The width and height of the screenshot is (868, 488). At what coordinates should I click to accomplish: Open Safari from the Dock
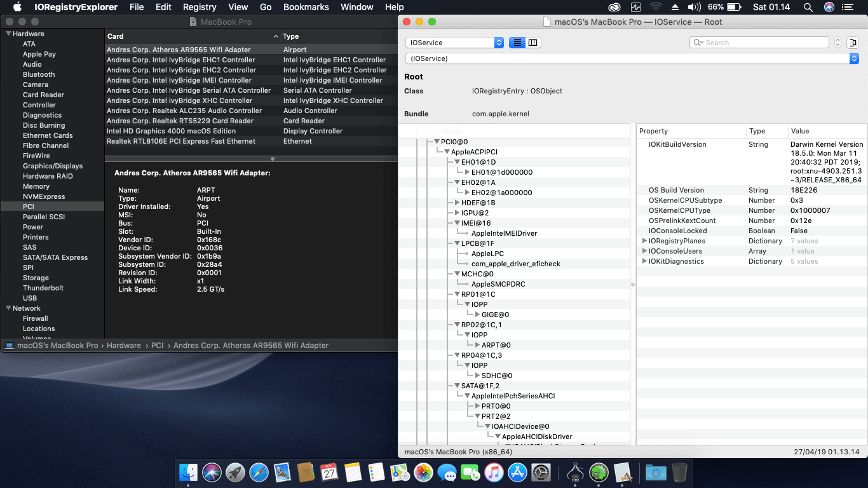tap(259, 472)
